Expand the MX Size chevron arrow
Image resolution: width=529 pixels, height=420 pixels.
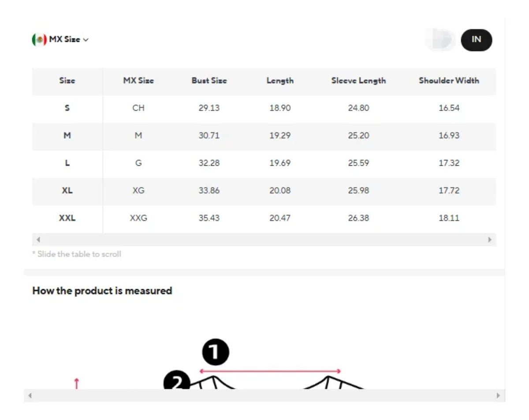coord(86,40)
